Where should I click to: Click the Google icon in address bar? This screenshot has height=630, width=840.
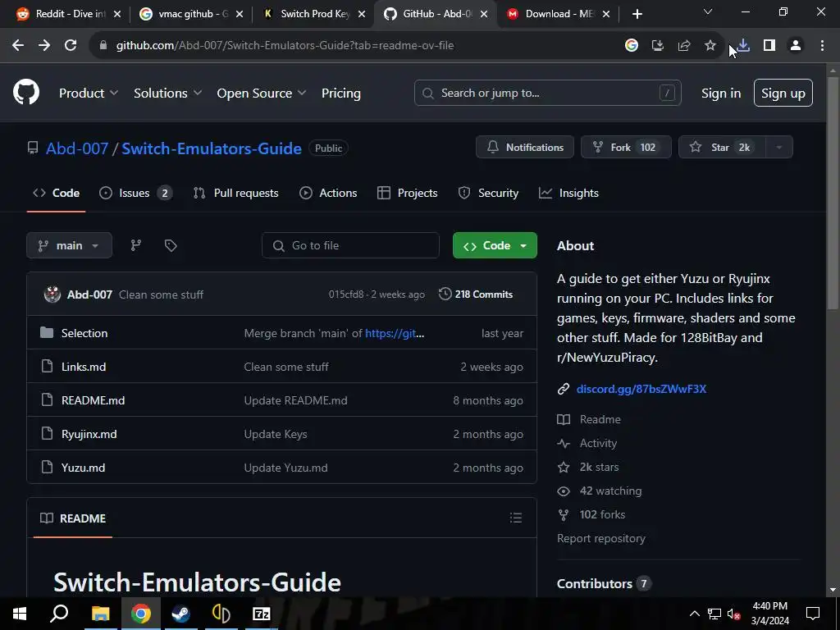(632, 46)
